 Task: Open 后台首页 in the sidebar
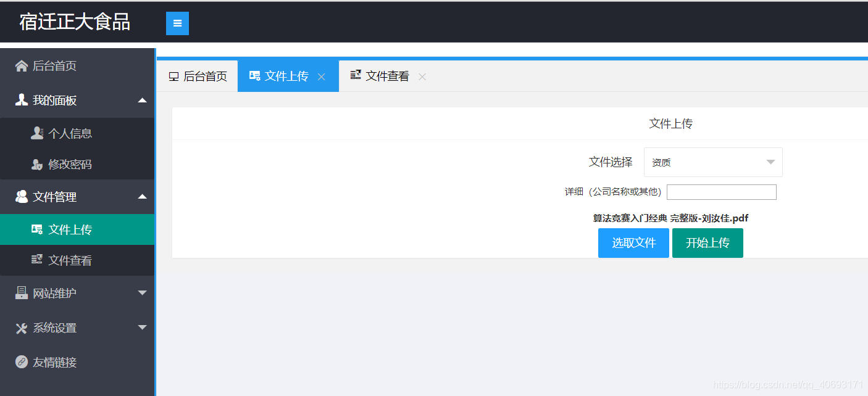pyautogui.click(x=77, y=66)
